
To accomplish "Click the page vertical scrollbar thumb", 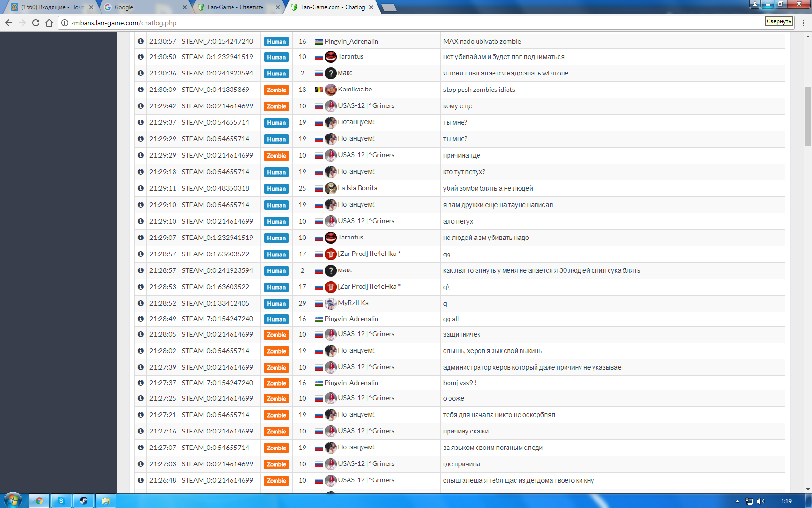I will click(x=808, y=116).
